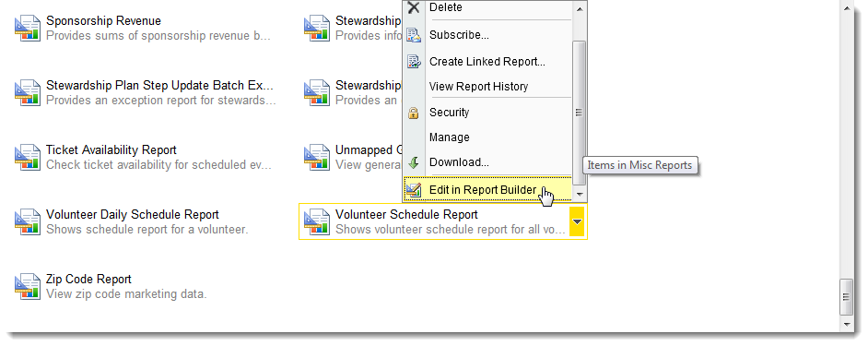The height and width of the screenshot is (346, 868).
Task: Click the Stewardship Plan Step Update Batch report icon
Action: [27, 92]
